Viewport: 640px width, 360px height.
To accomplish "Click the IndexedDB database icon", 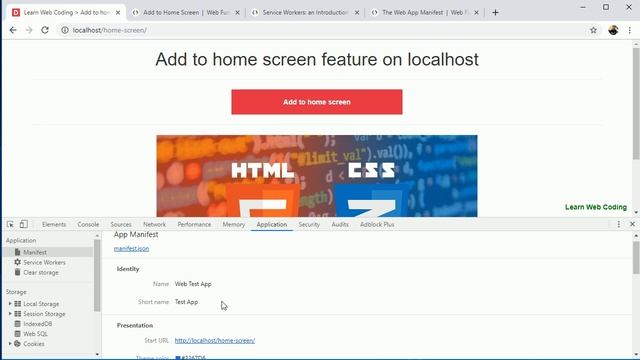I will click(18, 324).
